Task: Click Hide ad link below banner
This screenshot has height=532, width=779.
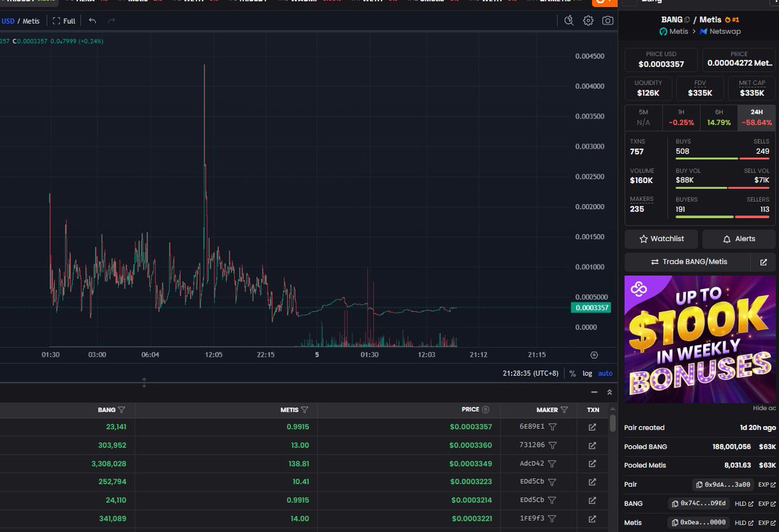Action: (x=764, y=408)
